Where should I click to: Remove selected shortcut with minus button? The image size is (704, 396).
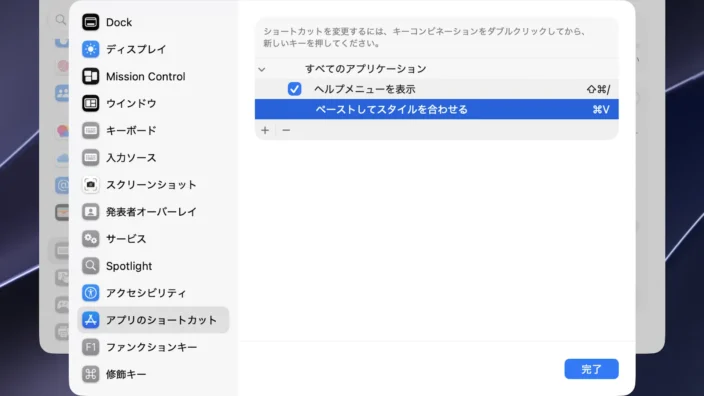click(x=286, y=130)
